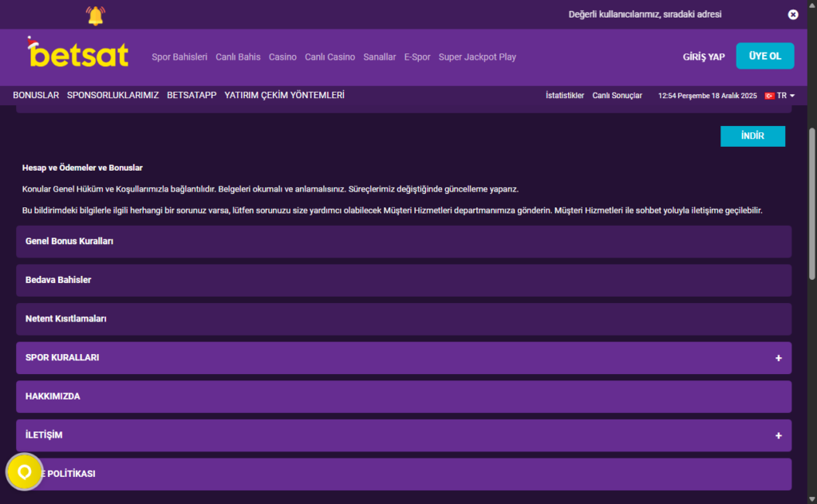Image resolution: width=817 pixels, height=504 pixels.
Task: Open the Genel Bonus Kuralları section
Action: [x=404, y=242]
